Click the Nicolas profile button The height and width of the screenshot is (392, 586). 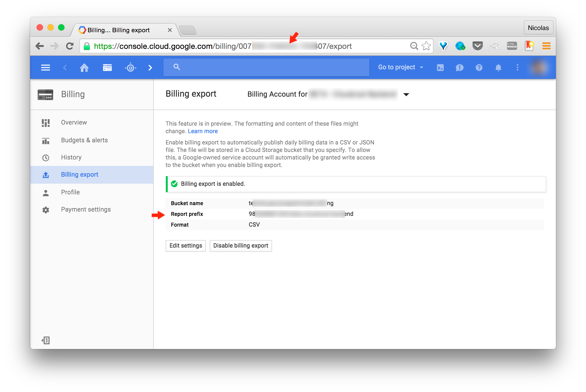point(538,28)
